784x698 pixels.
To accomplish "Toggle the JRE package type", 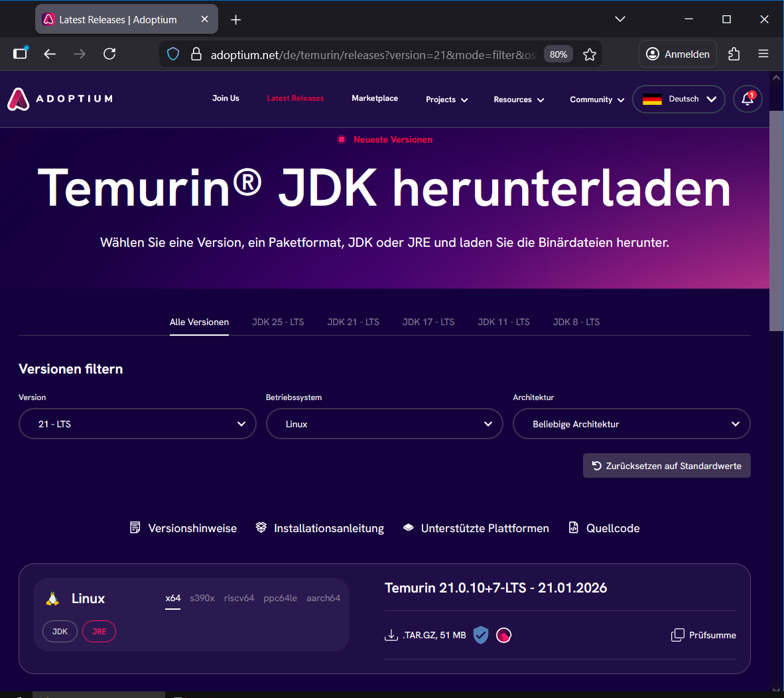I will click(x=99, y=632).
